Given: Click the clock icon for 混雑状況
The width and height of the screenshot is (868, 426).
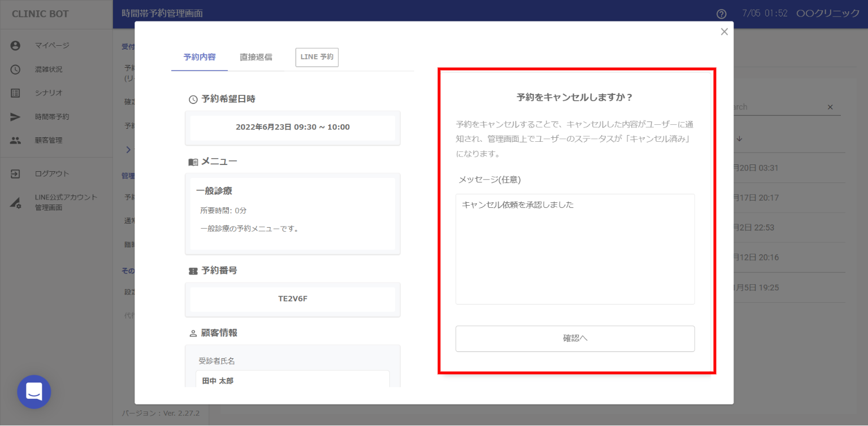Looking at the screenshot, I should coord(15,69).
